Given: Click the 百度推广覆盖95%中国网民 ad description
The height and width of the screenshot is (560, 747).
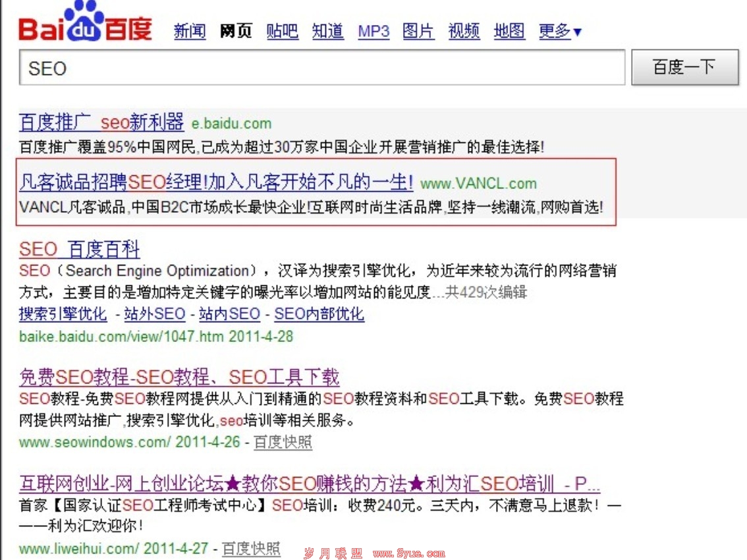Looking at the screenshot, I should (x=281, y=147).
